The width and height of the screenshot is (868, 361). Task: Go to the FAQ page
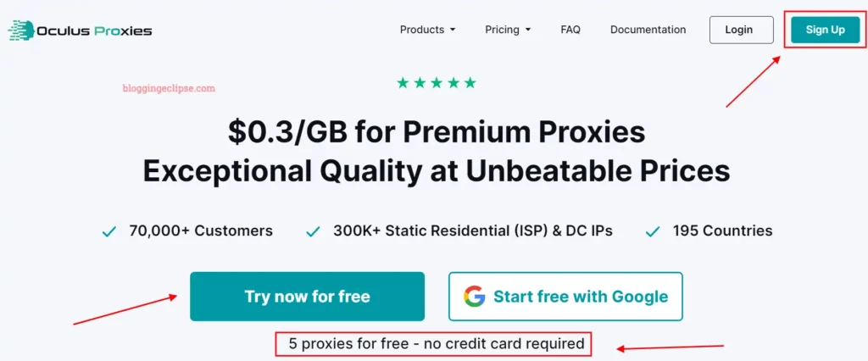click(x=570, y=30)
